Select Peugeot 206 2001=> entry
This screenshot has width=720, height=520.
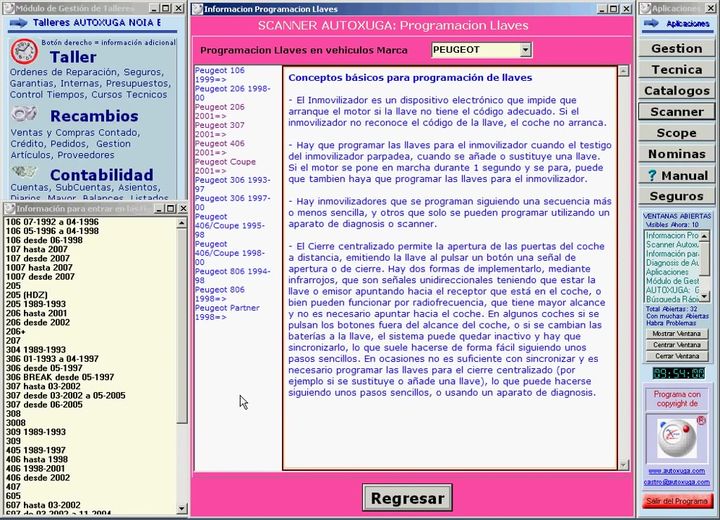(219, 111)
